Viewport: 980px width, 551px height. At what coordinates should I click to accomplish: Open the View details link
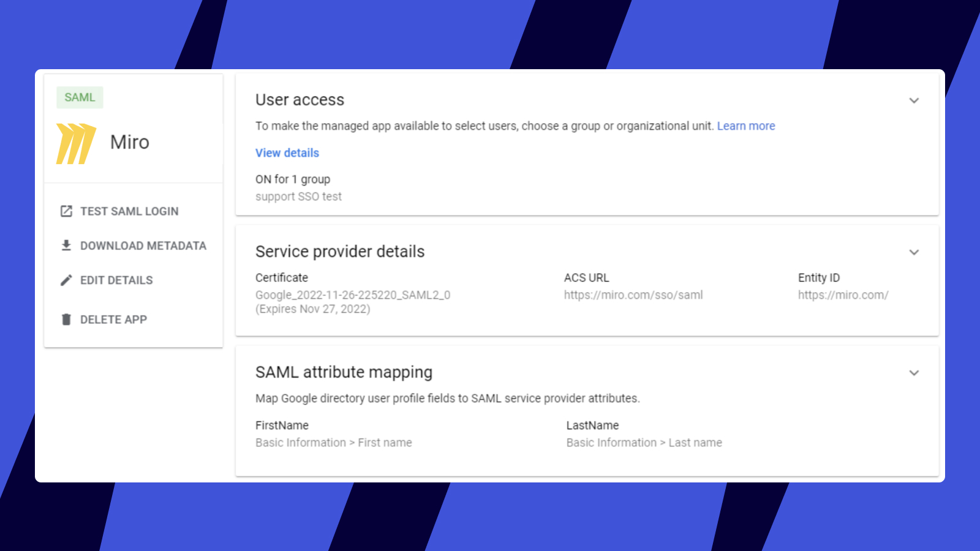click(287, 153)
